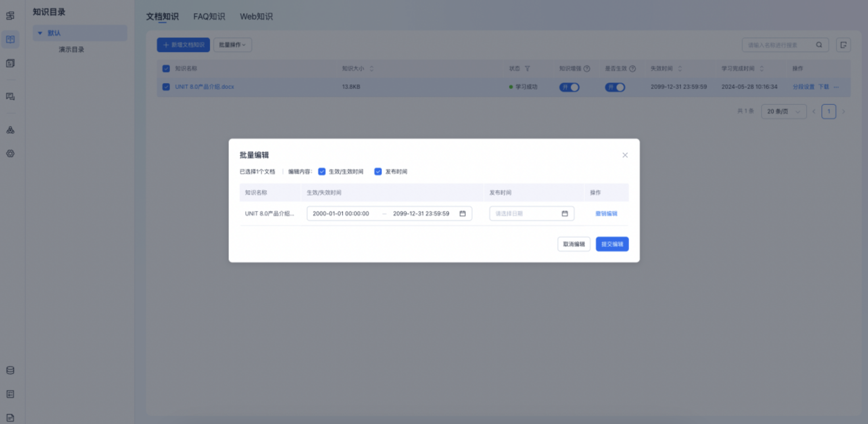
Task: Click the 已选择1个文档 text in dialog
Action: point(257,172)
